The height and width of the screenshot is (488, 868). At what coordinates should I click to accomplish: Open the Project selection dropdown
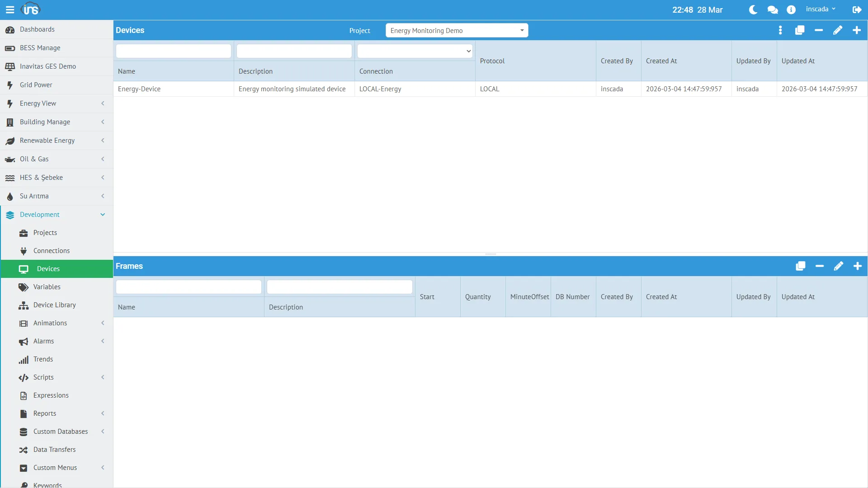pyautogui.click(x=457, y=30)
